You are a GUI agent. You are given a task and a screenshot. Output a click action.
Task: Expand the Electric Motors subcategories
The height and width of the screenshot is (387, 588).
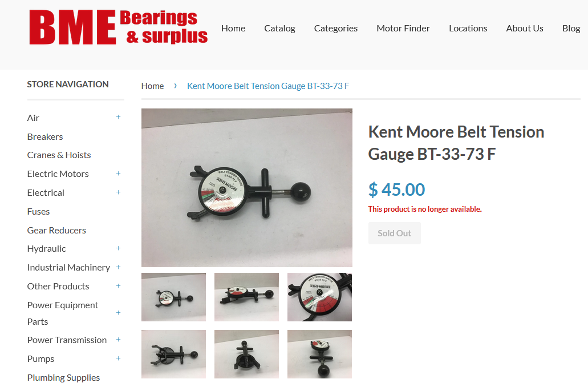pos(118,174)
